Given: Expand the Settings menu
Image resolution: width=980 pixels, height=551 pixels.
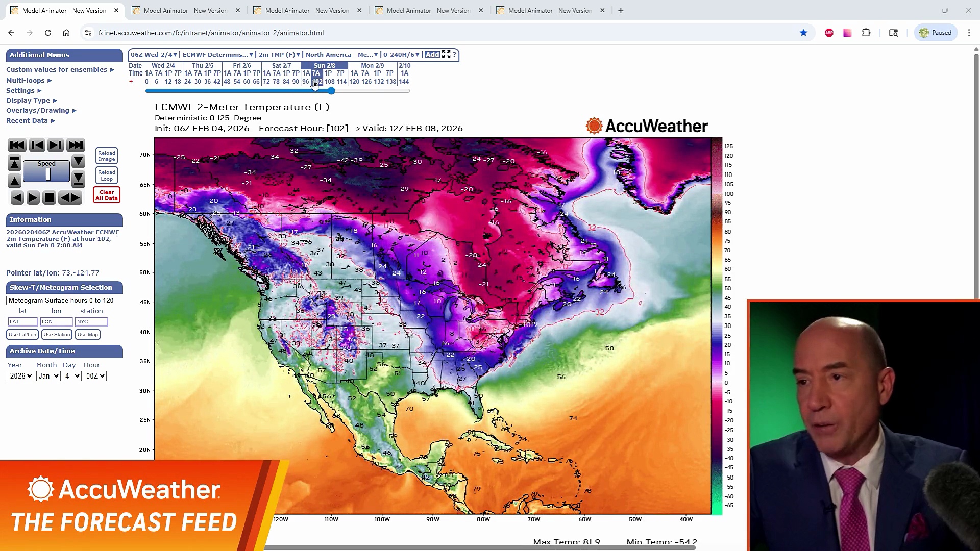Looking at the screenshot, I should point(23,91).
